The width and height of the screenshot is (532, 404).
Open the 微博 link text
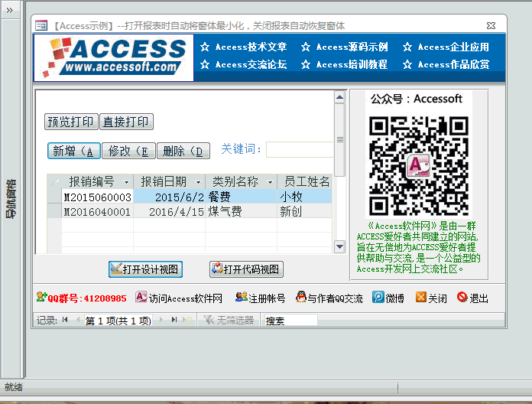coord(394,298)
